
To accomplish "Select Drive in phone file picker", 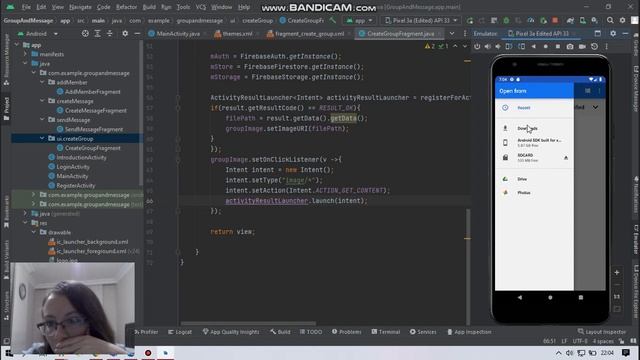I will pos(534,179).
